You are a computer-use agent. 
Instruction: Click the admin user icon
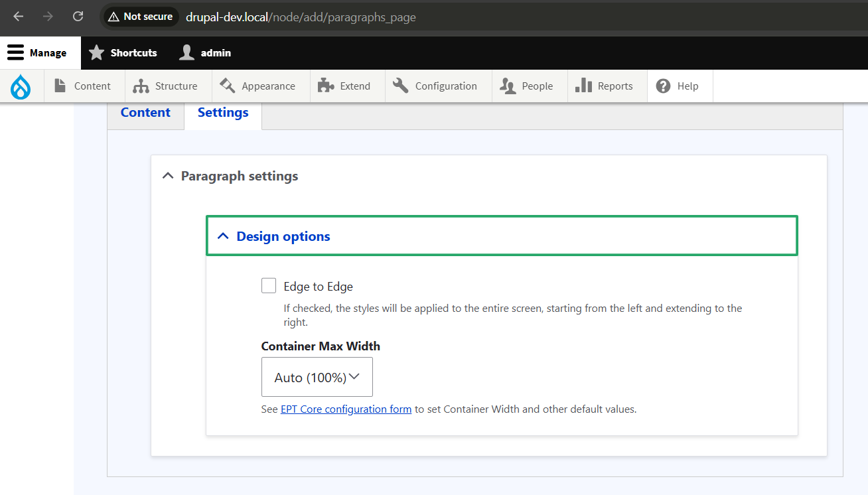187,53
